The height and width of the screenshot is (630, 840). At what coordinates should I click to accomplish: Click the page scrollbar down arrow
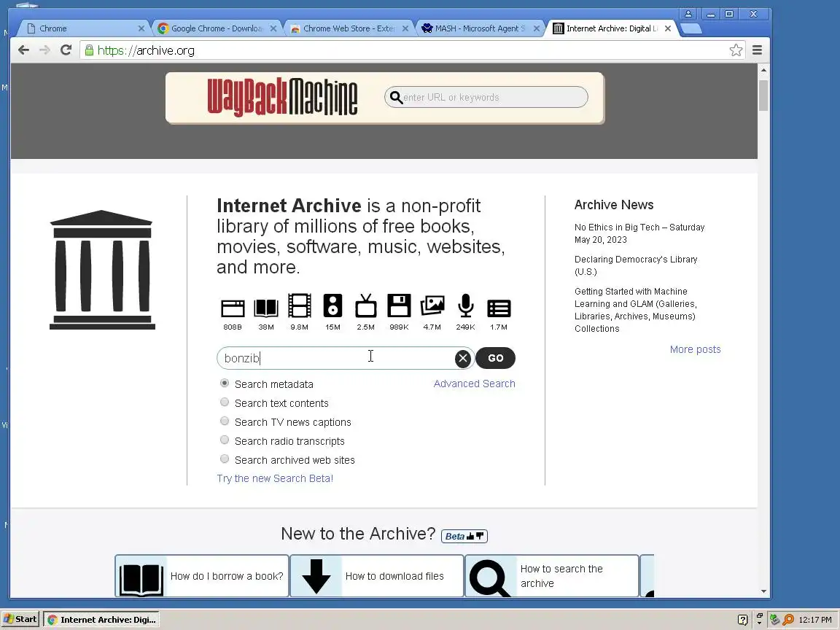tap(763, 591)
